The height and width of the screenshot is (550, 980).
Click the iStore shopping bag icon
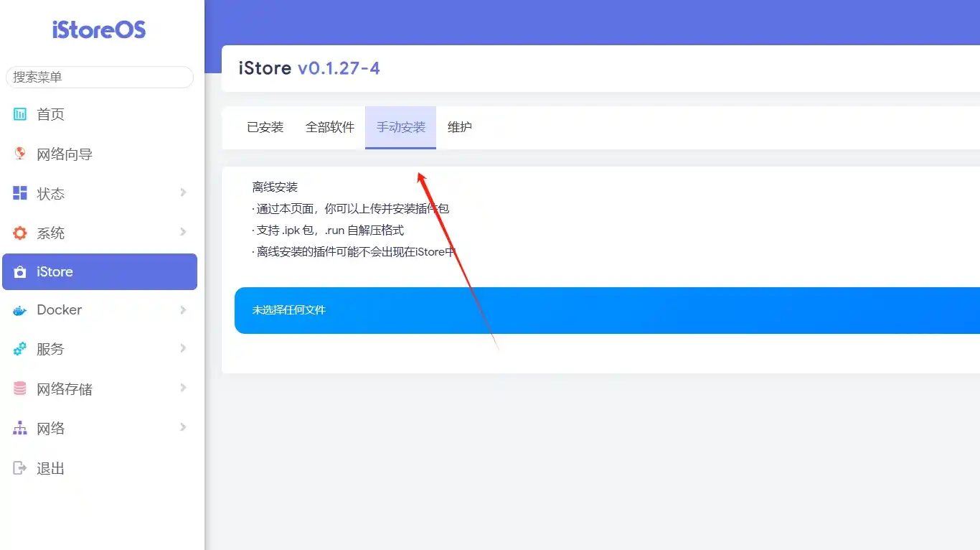pyautogui.click(x=20, y=272)
